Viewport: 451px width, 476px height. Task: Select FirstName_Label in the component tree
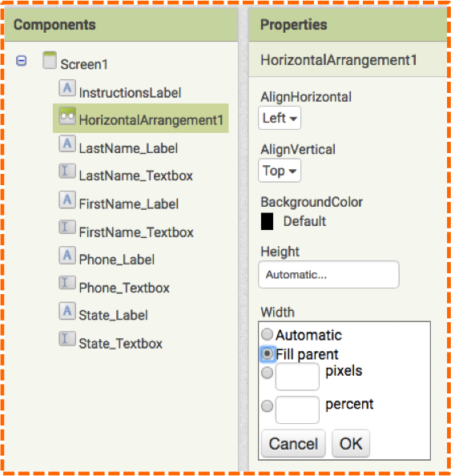click(x=129, y=204)
